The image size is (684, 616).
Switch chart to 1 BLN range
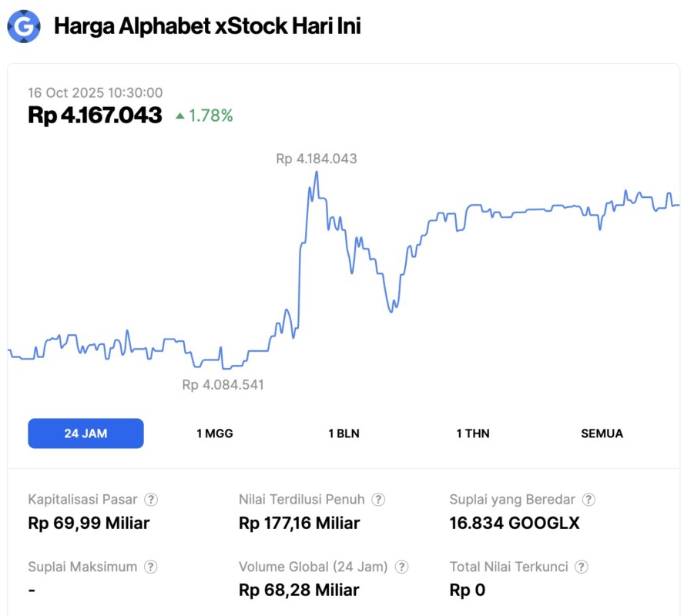(344, 433)
